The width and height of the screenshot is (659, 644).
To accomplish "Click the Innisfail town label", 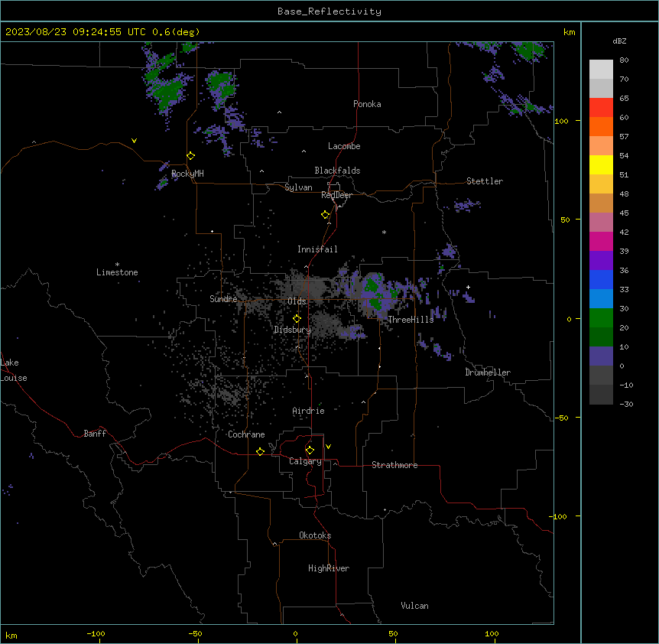I will 317,249.
